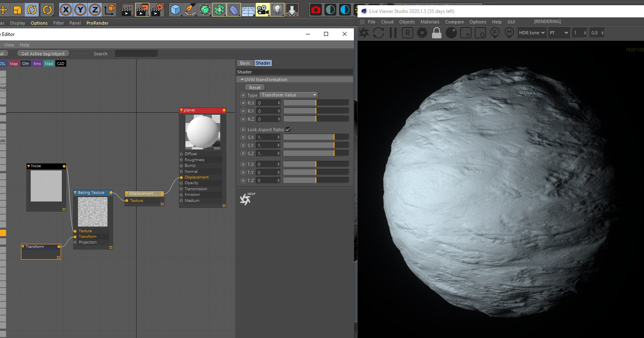This screenshot has width=644, height=338.
Task: Collapse the Transform node
Action: coord(23,247)
